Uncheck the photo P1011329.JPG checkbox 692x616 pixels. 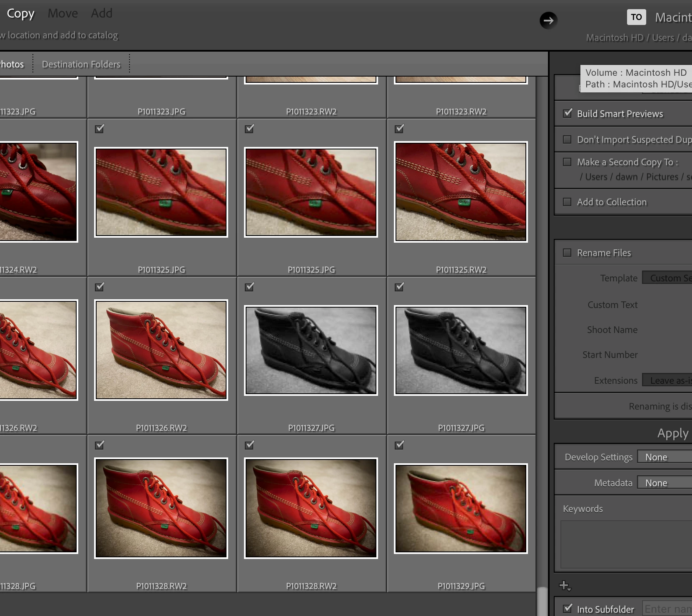[x=399, y=445]
